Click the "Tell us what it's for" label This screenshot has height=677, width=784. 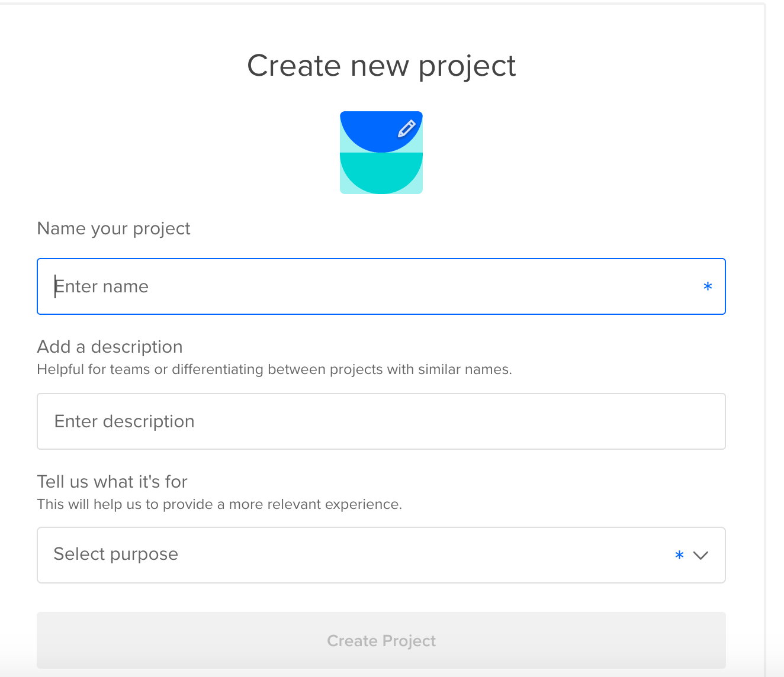click(x=112, y=482)
